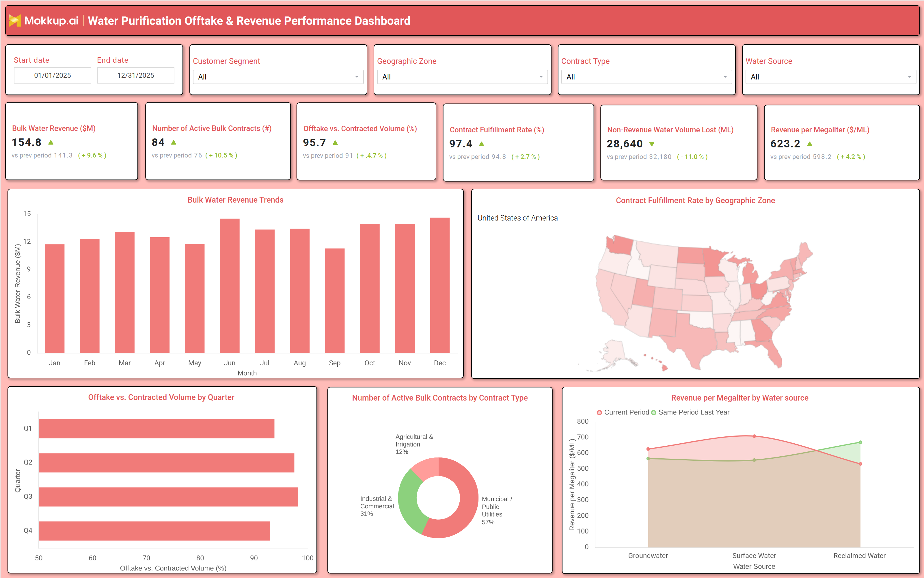Click the Q2 offtake bar
This screenshot has height=578, width=924.
pos(167,463)
